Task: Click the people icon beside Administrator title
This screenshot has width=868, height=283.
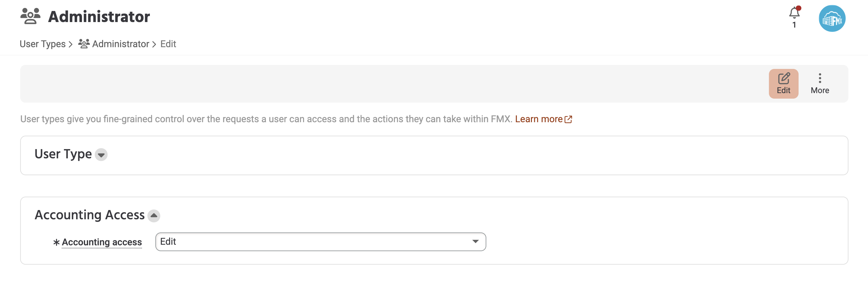Action: [30, 16]
